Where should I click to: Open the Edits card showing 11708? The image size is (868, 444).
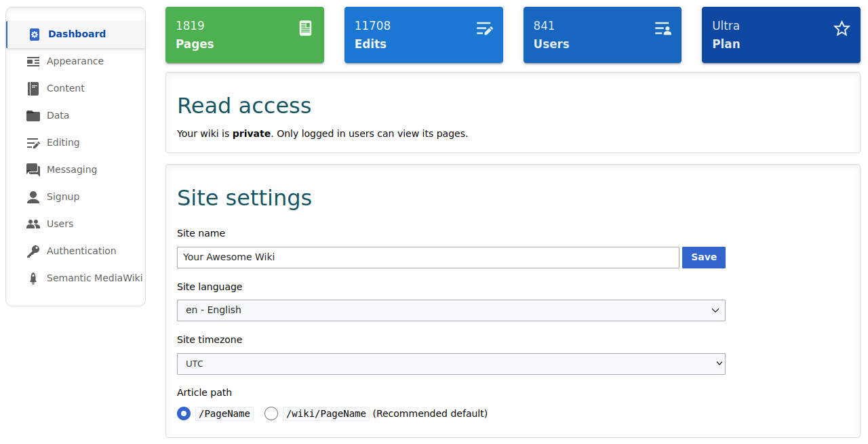point(423,35)
